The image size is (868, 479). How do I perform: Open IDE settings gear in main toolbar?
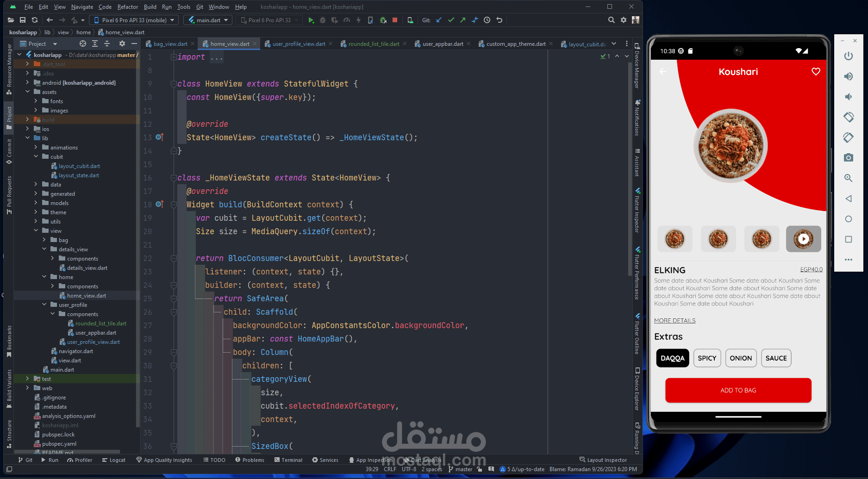pyautogui.click(x=624, y=20)
